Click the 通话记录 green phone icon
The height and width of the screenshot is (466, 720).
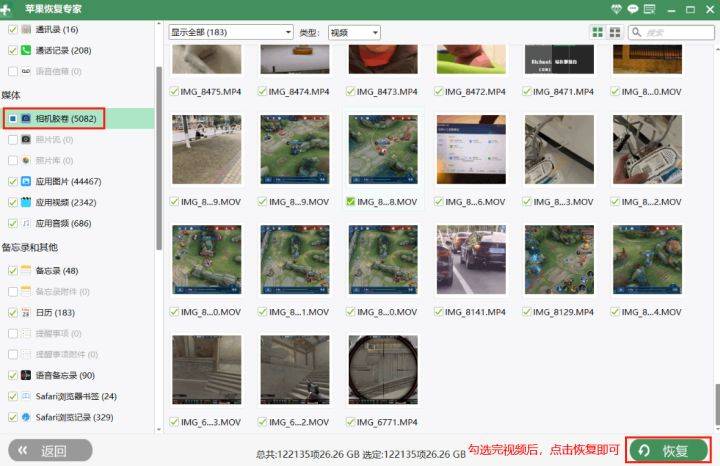[x=26, y=50]
